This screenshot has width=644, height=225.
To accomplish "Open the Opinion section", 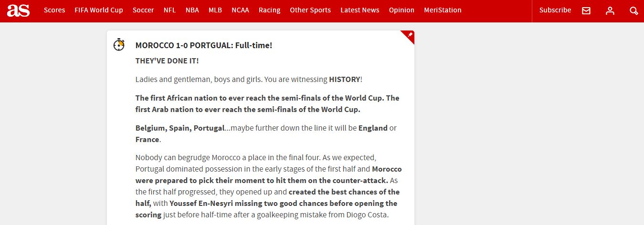I will click(x=401, y=10).
